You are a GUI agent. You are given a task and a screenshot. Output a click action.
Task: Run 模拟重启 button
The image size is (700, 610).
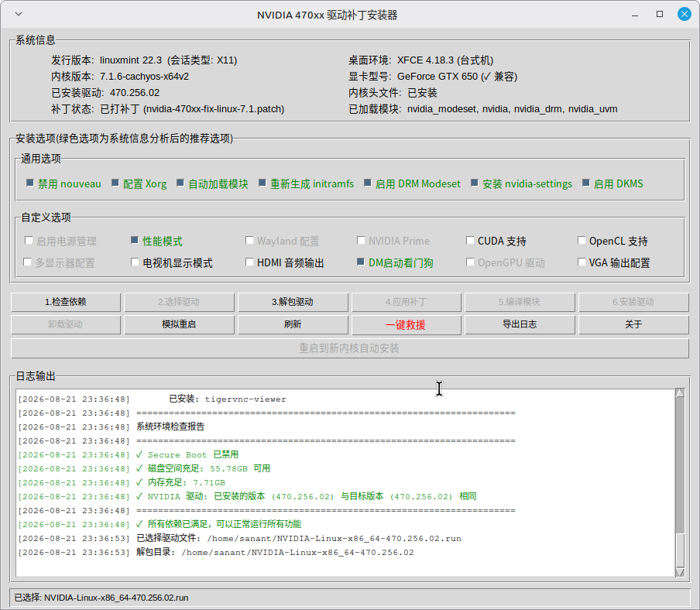point(179,324)
